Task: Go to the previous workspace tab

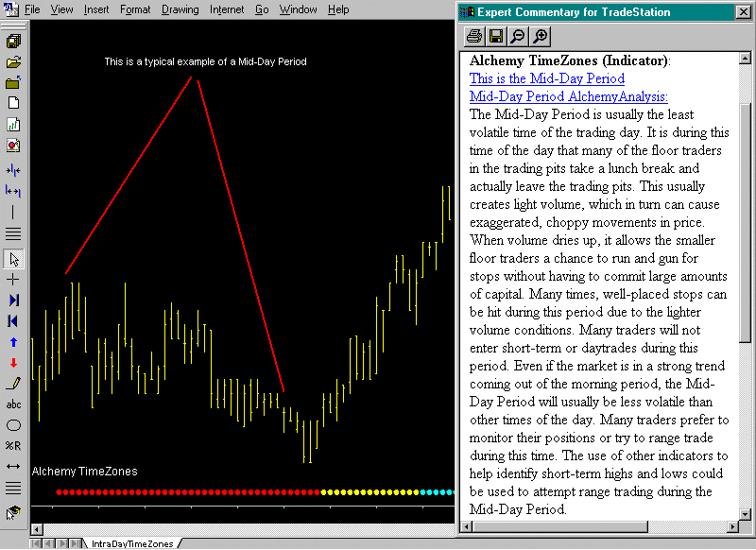Action: click(x=49, y=543)
